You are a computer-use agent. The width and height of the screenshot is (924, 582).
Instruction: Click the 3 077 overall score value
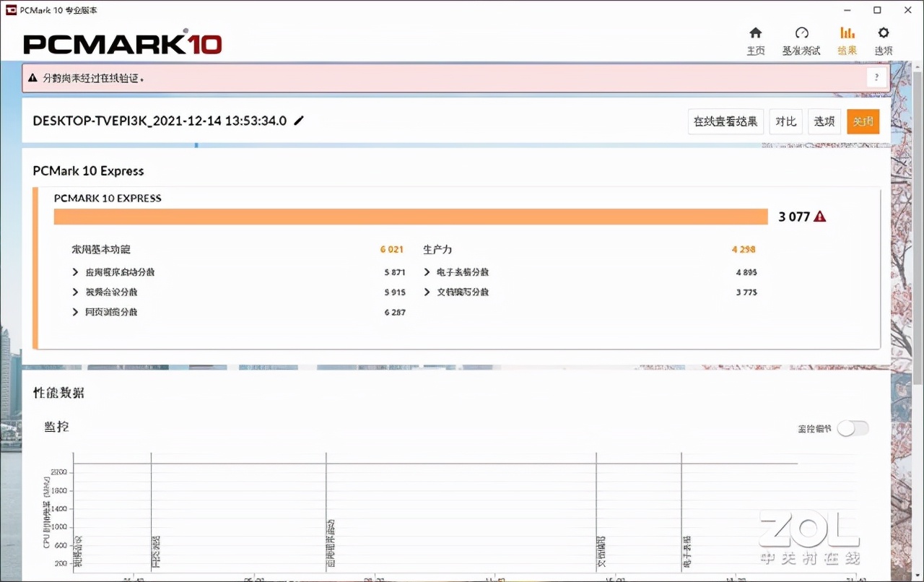794,217
